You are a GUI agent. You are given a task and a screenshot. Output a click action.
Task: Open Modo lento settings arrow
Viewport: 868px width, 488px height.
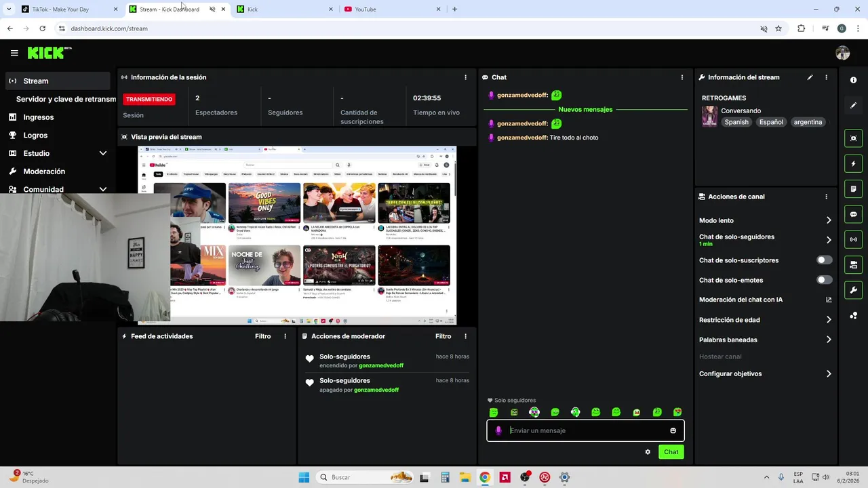click(x=829, y=220)
